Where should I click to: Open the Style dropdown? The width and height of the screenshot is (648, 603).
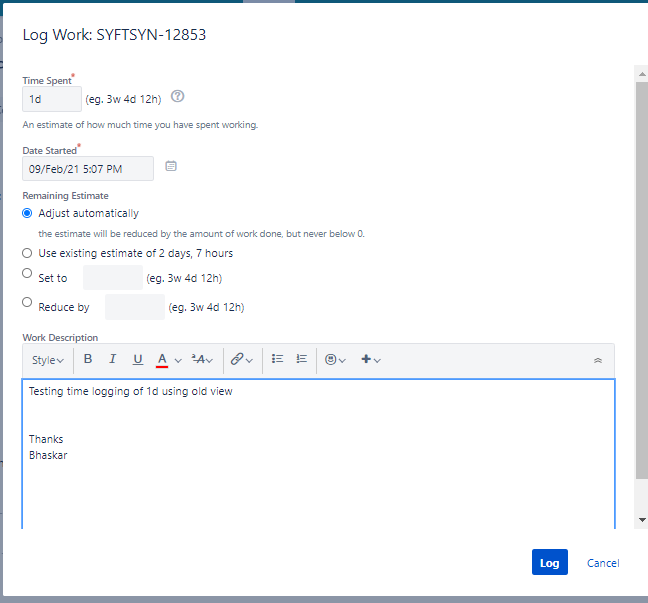click(48, 360)
